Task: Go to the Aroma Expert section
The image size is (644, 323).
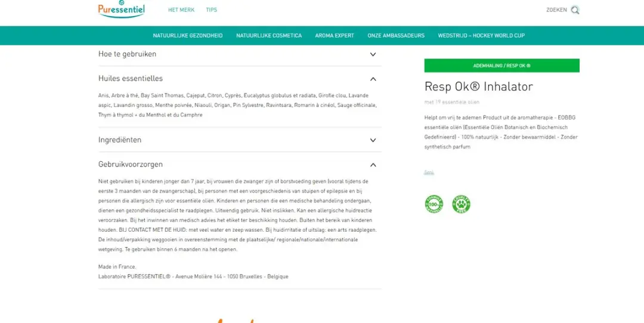Action: [x=335, y=36]
